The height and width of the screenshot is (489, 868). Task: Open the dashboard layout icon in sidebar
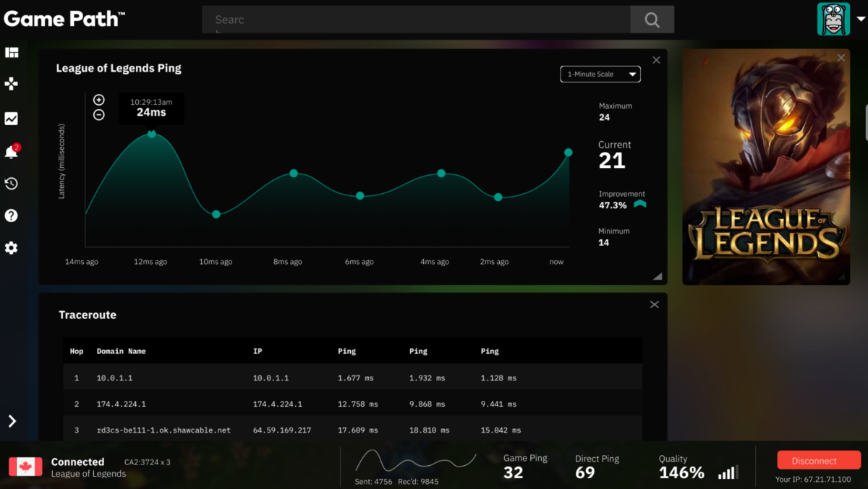[12, 53]
